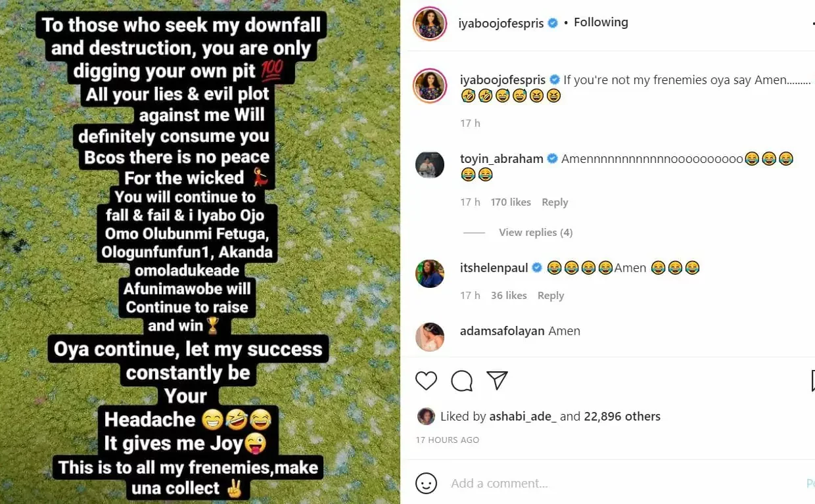
Task: Reply to itshelenpaul's comment
Action: click(551, 296)
